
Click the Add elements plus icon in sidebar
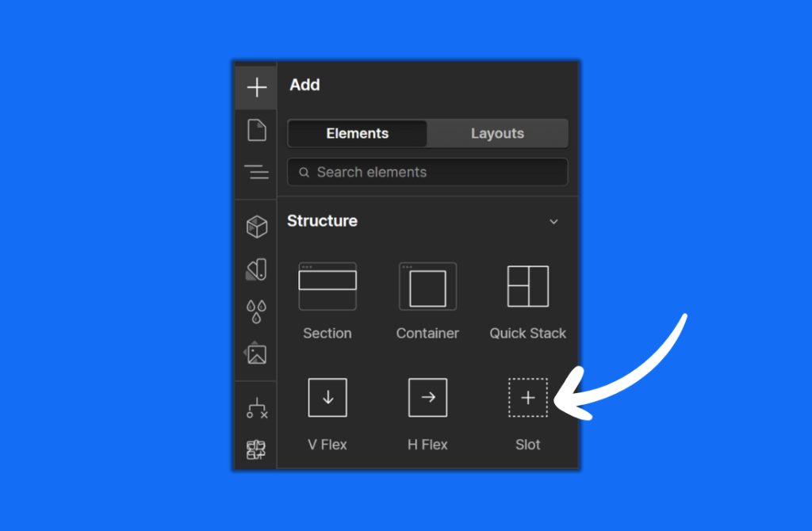[256, 87]
